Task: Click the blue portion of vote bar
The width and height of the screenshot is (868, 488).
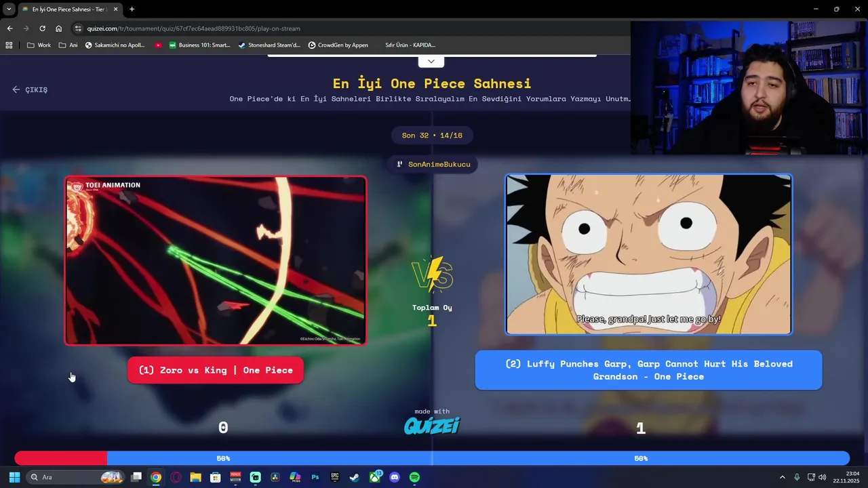Action: 478,459
